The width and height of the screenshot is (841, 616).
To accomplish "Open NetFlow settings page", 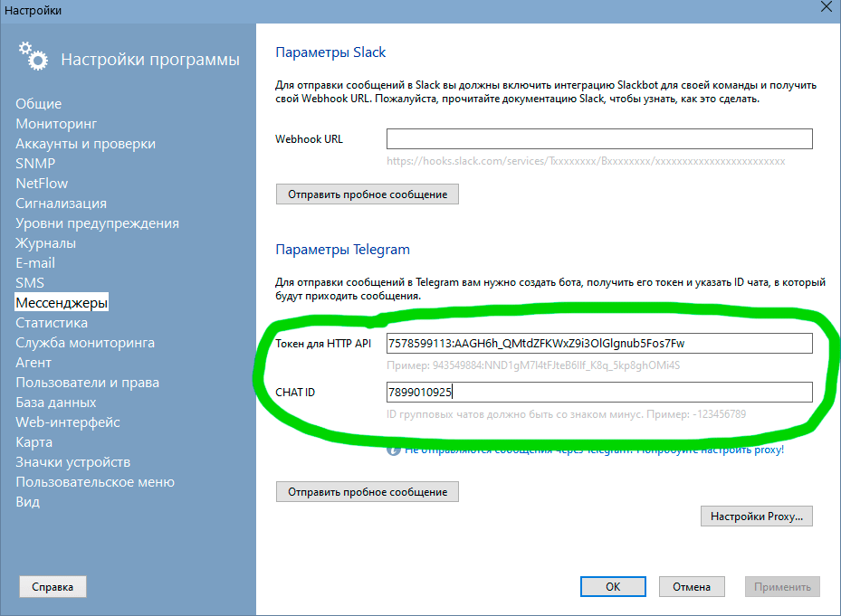I will [x=42, y=183].
